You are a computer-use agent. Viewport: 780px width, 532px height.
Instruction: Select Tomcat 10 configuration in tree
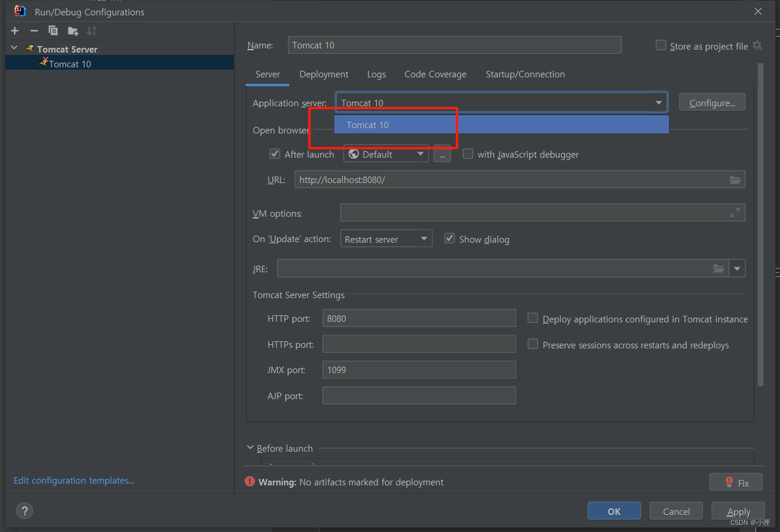(x=119, y=63)
